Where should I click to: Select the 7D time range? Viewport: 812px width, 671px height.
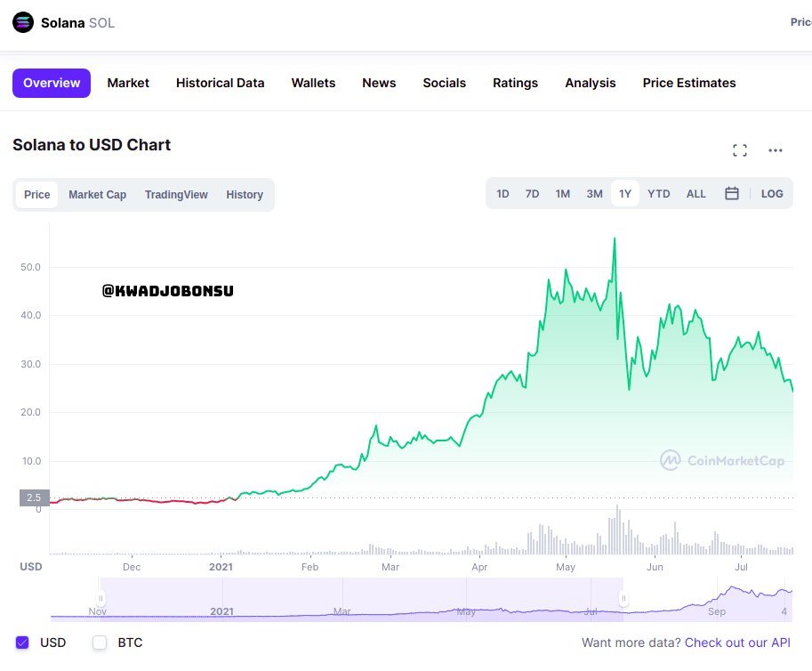point(532,194)
